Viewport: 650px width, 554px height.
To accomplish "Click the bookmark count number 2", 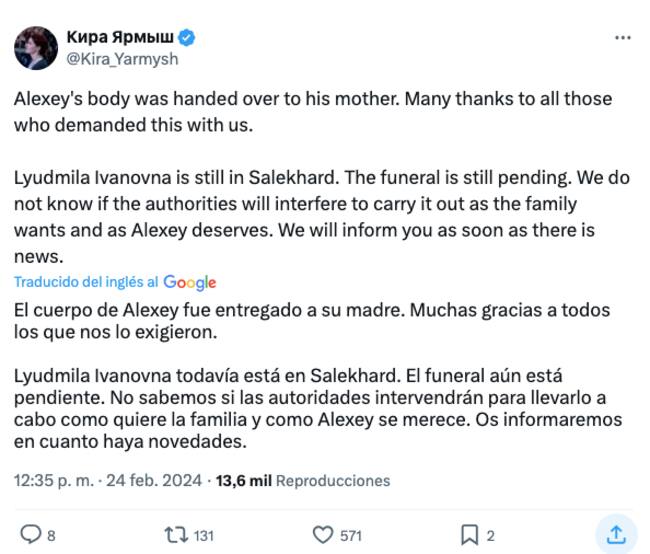I will click(491, 536).
